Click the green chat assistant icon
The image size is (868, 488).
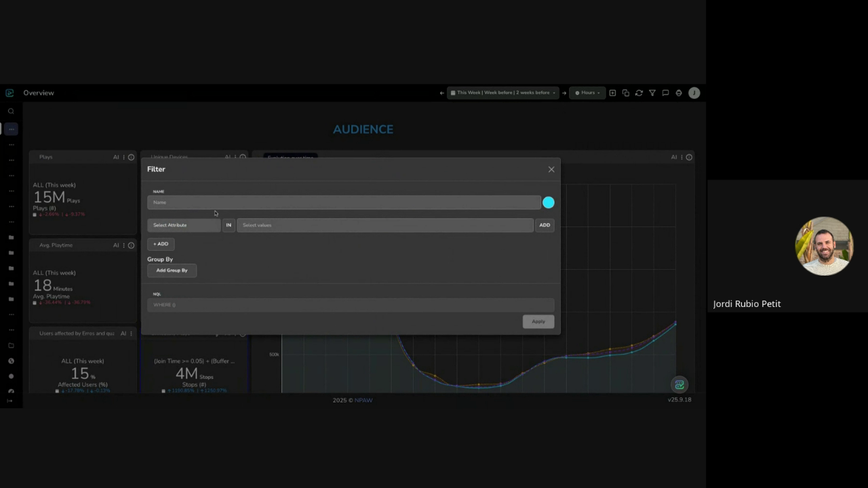click(x=679, y=384)
